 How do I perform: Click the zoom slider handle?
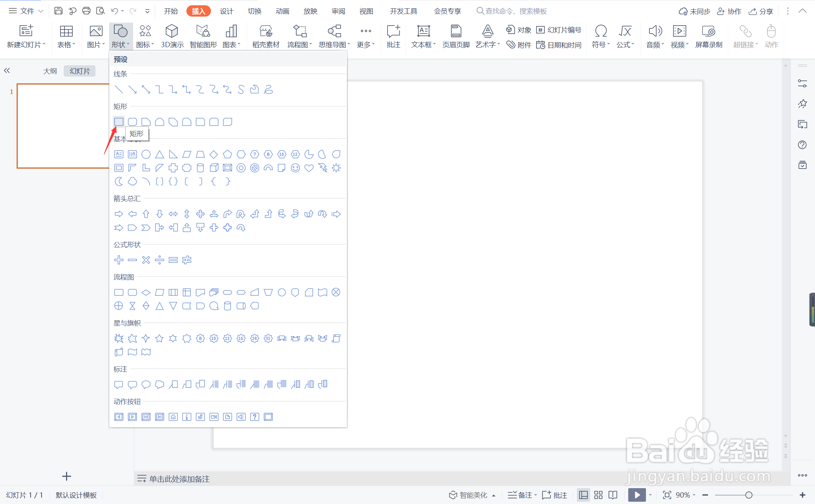(749, 495)
